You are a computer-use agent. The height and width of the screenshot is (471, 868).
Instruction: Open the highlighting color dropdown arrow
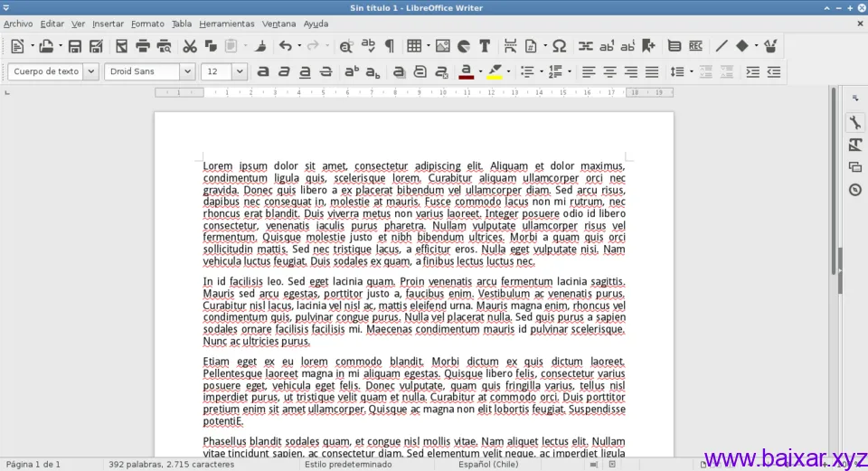[509, 72]
